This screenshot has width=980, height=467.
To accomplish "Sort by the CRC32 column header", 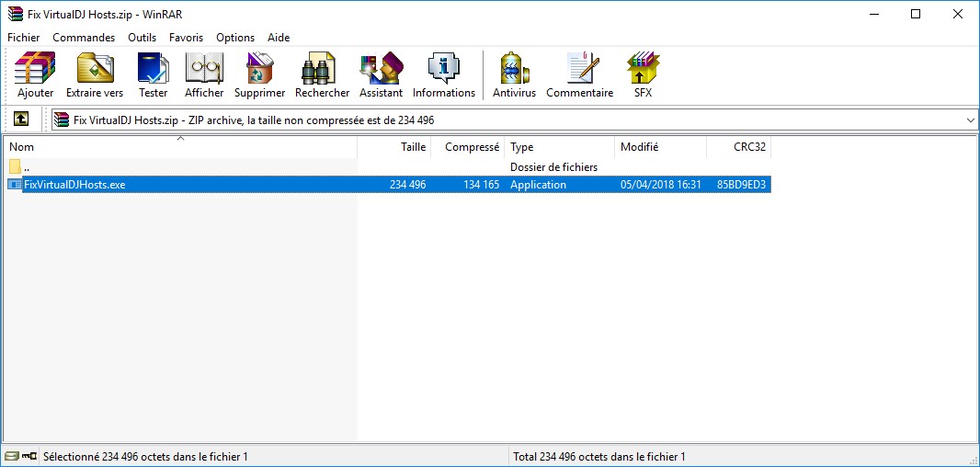I will click(739, 147).
